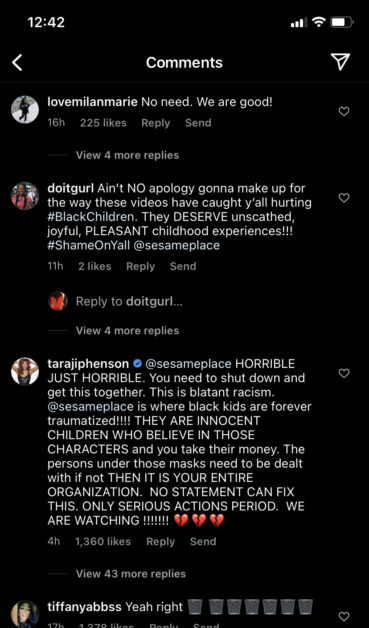The height and width of the screenshot is (628, 369).
Task: Open the #ShameOnYall hashtag
Action: tap(89, 245)
